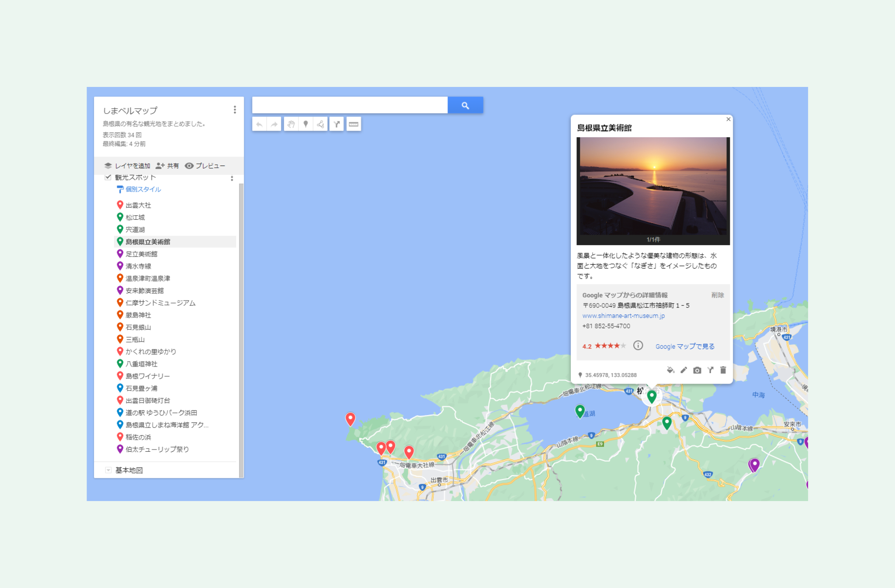
Task: Click the camera add-photo icon
Action: 697,370
